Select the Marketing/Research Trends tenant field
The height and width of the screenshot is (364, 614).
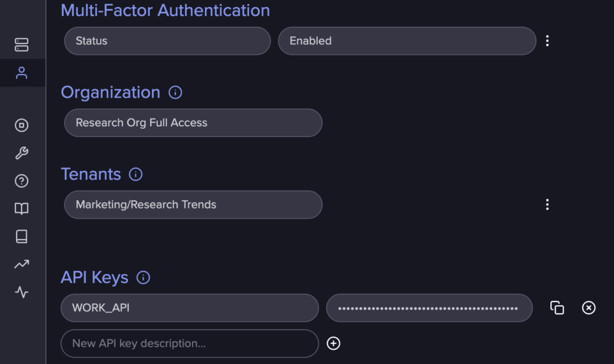coord(193,205)
